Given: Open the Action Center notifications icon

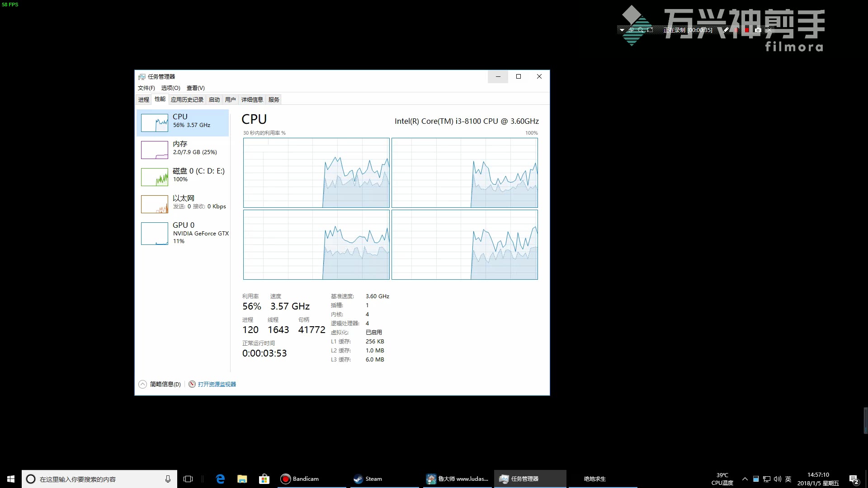Looking at the screenshot, I should click(x=854, y=479).
